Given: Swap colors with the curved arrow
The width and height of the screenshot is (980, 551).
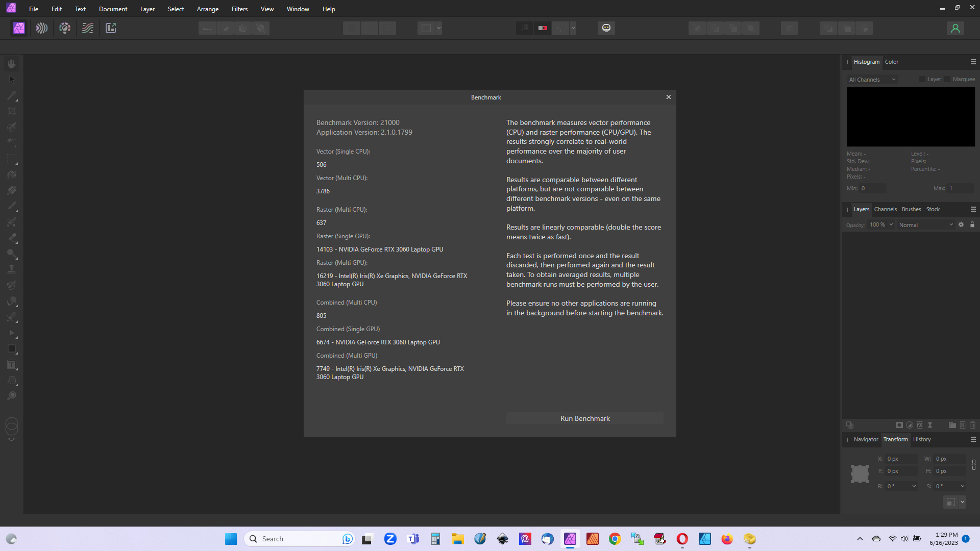Looking at the screenshot, I should click(x=12, y=439).
